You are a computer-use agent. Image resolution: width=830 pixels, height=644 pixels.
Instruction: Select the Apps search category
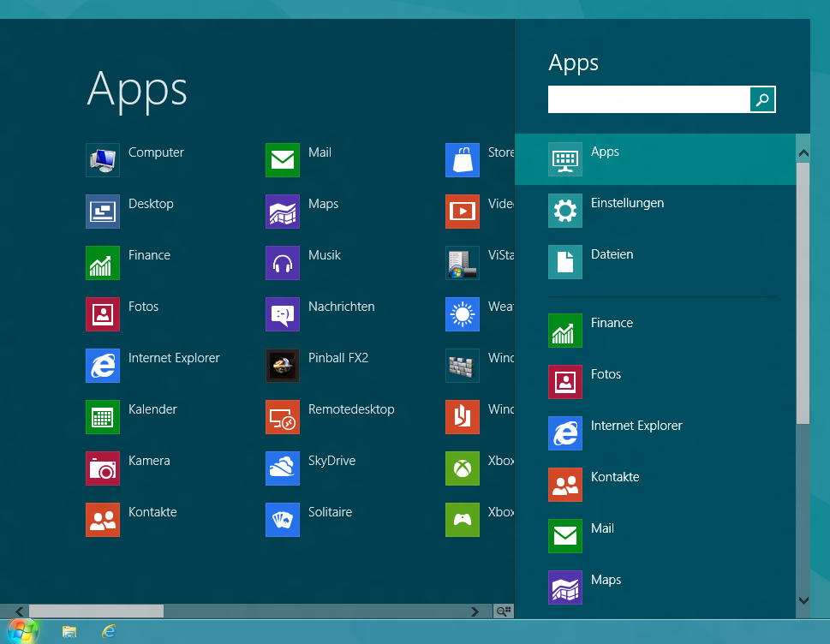655,158
